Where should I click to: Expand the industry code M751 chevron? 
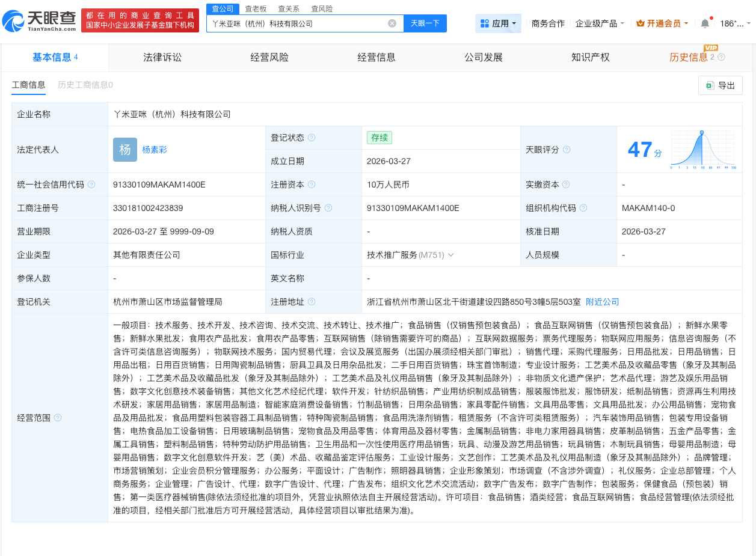point(451,255)
